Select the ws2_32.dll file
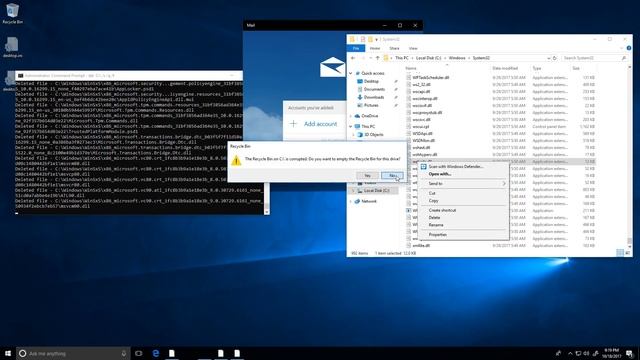 coord(421,84)
